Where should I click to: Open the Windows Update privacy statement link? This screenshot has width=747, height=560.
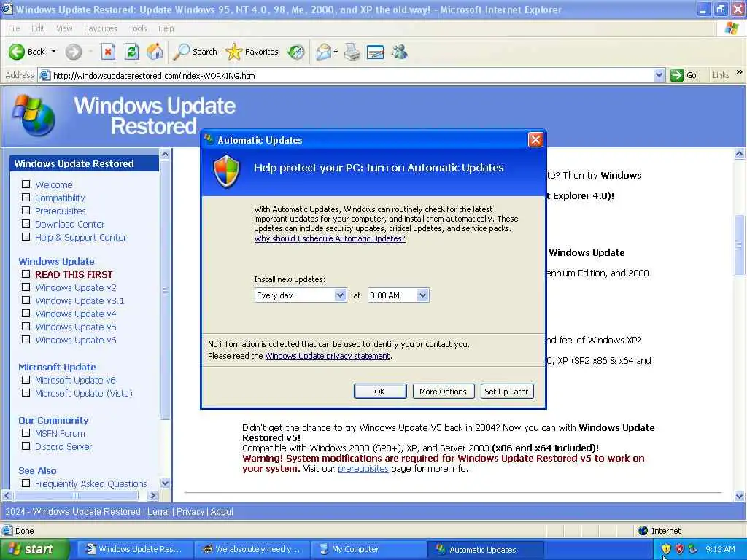click(x=328, y=356)
